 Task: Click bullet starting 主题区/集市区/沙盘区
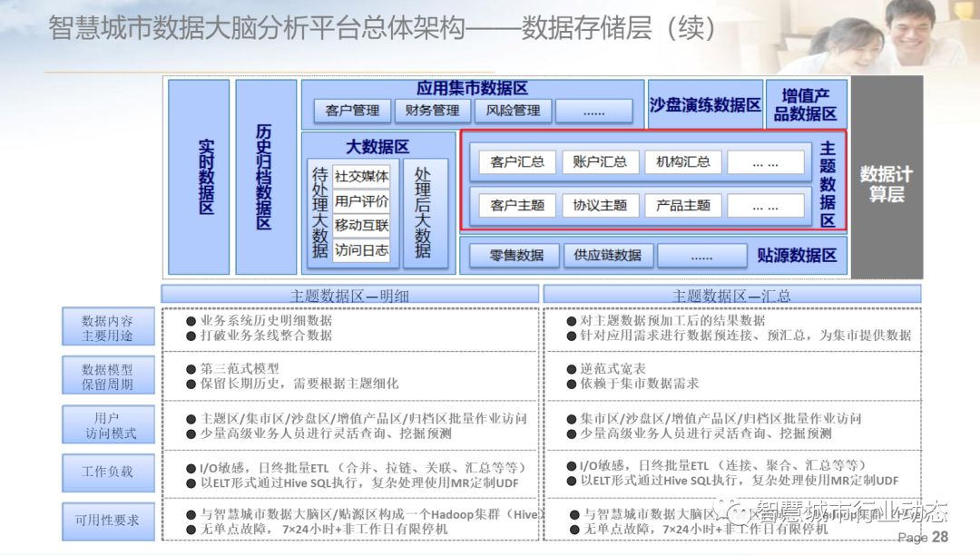357,419
